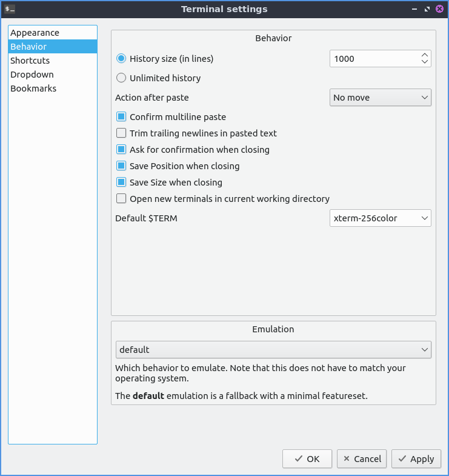Enable open new terminals in current directory

pyautogui.click(x=121, y=198)
